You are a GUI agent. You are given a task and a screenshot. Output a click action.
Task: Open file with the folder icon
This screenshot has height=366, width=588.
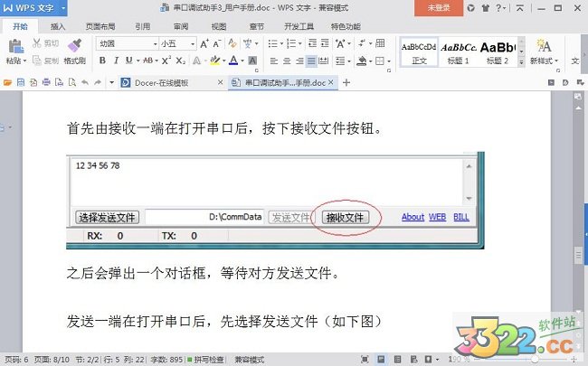coord(7,82)
